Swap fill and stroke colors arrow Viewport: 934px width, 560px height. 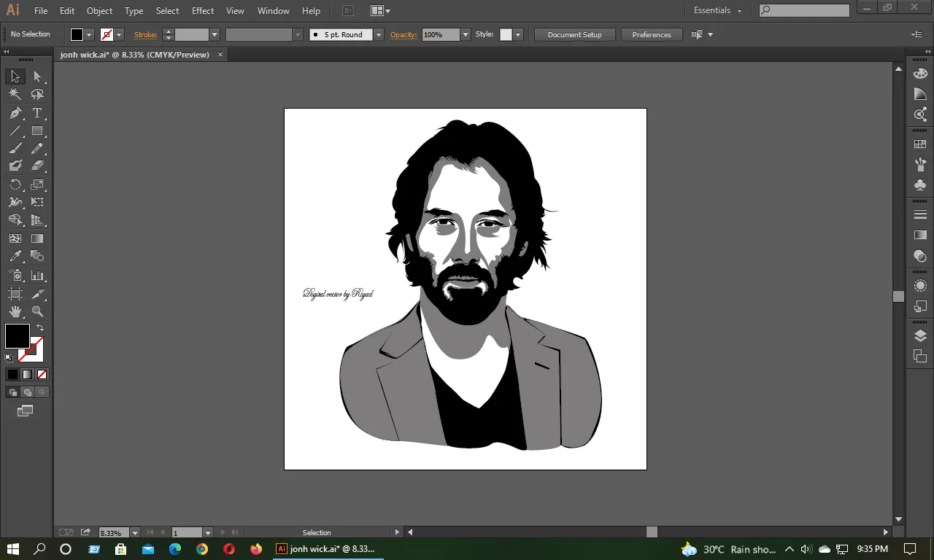tap(40, 328)
